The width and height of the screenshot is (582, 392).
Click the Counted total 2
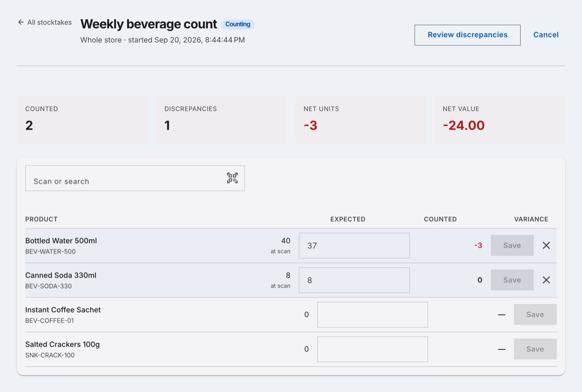coord(29,126)
